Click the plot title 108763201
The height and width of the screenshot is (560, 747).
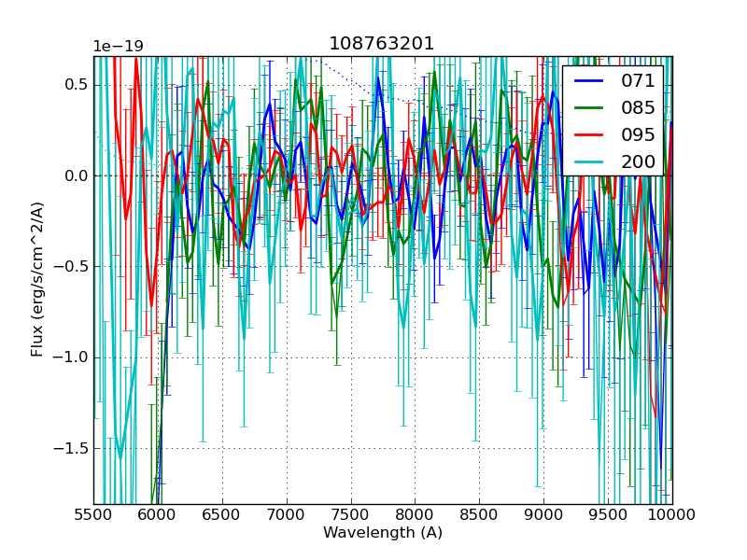click(382, 44)
